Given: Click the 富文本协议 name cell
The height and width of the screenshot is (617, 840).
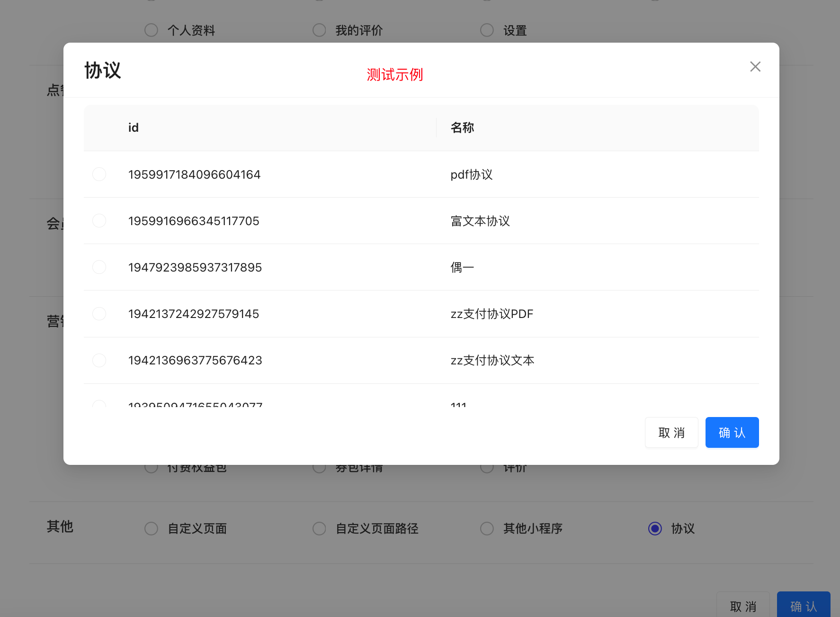Looking at the screenshot, I should 480,221.
